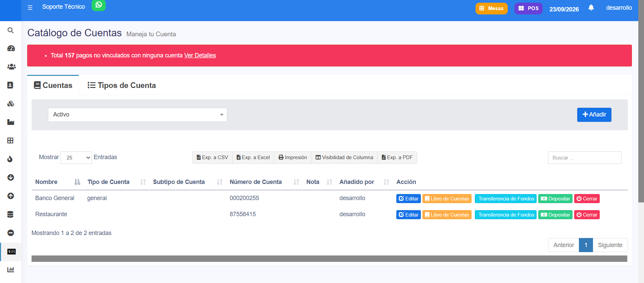Open the Mostrar 25 entries dropdown
Image resolution: width=644 pixels, height=283 pixels.
76,157
